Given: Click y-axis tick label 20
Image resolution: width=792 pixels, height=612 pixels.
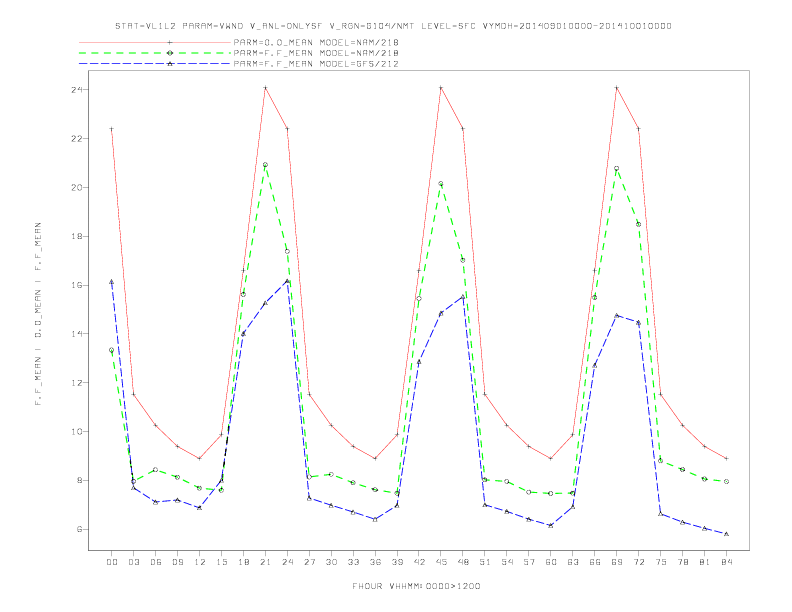Looking at the screenshot, I should point(76,187).
